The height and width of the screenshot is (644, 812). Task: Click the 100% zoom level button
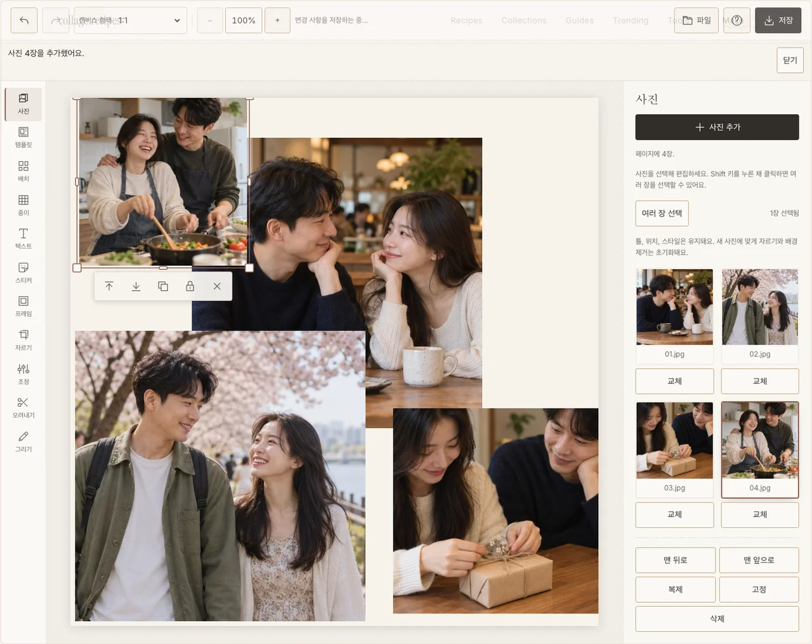click(244, 20)
